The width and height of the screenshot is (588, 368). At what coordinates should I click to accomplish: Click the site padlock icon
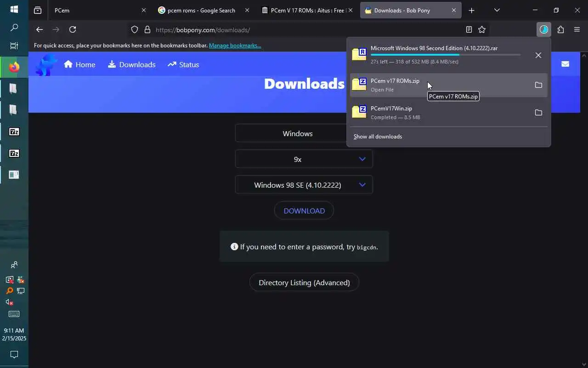(x=147, y=30)
